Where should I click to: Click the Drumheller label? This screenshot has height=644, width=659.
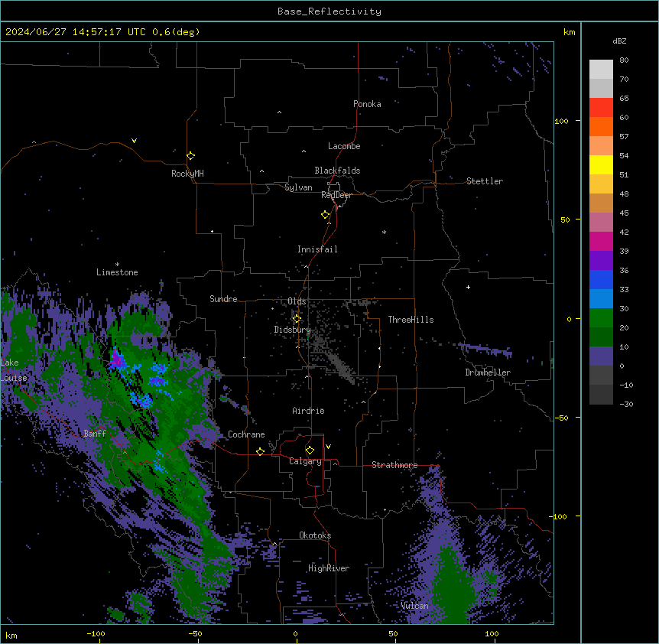point(488,372)
